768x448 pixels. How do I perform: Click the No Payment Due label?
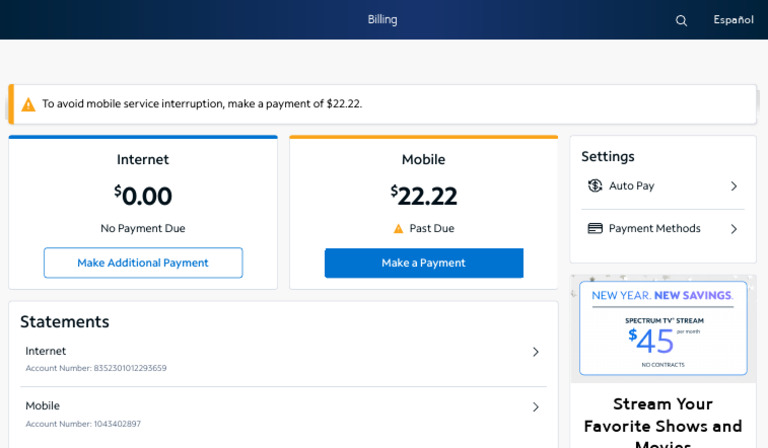point(143,228)
